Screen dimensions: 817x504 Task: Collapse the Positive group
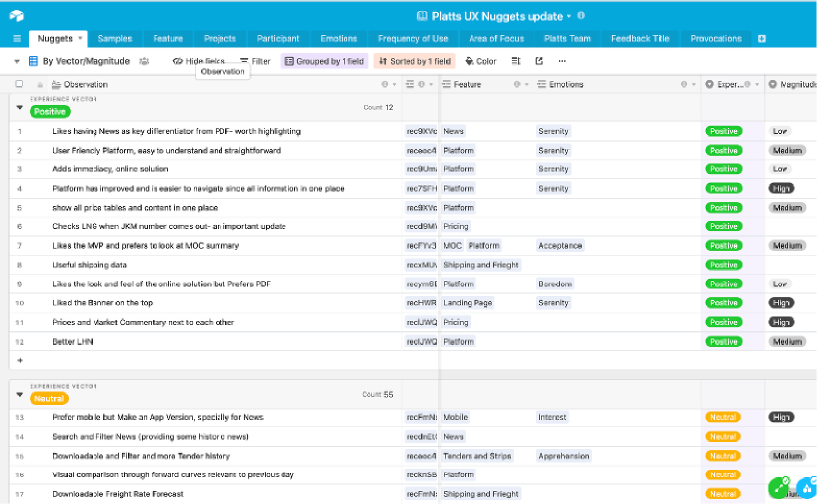(x=20, y=108)
